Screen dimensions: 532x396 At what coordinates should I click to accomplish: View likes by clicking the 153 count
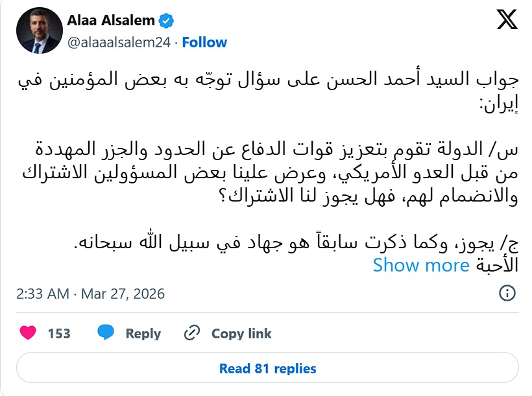pos(58,333)
